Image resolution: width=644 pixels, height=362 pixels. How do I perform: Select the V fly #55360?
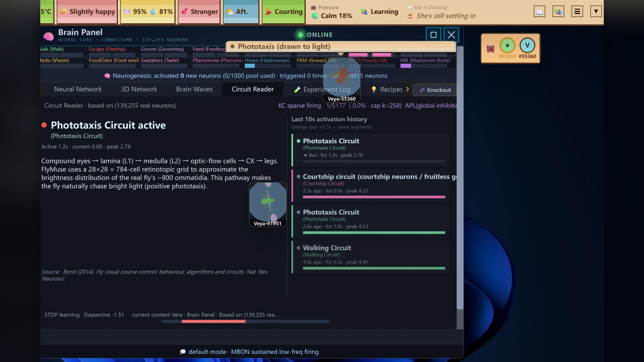pyautogui.click(x=527, y=46)
